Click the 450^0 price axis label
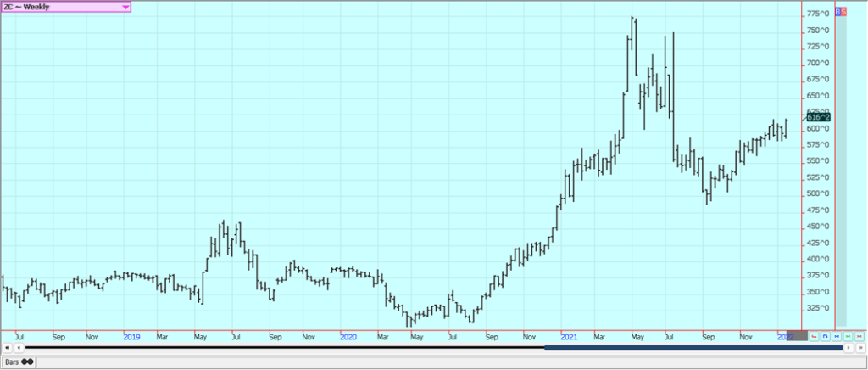This screenshot has width=868, height=370. coord(817,227)
